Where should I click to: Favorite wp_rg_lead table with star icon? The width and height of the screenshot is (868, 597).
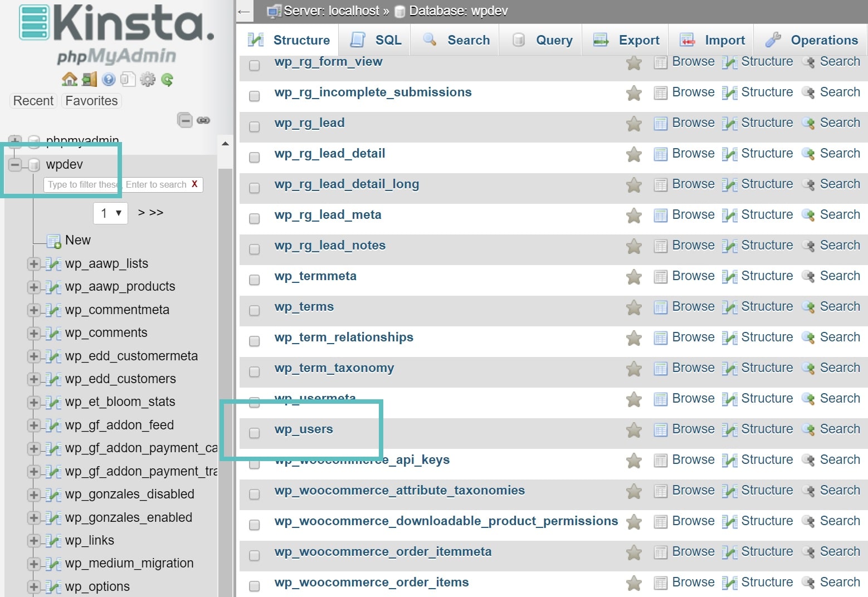pyautogui.click(x=634, y=124)
